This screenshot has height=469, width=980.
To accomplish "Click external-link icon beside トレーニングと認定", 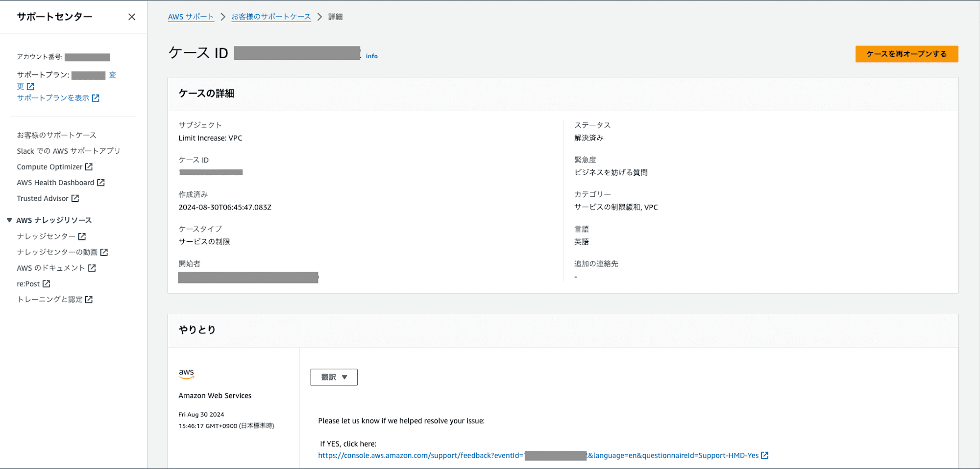I will click(89, 299).
